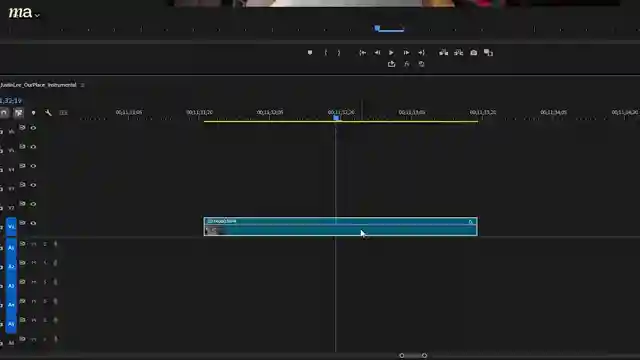
Task: Toggle A3 track targeting
Action: point(11,286)
